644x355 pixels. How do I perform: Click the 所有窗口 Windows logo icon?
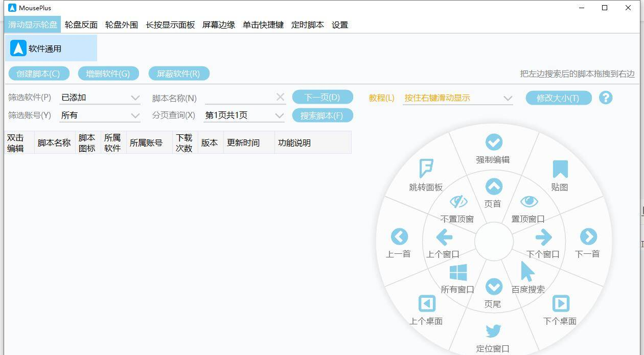pos(458,272)
